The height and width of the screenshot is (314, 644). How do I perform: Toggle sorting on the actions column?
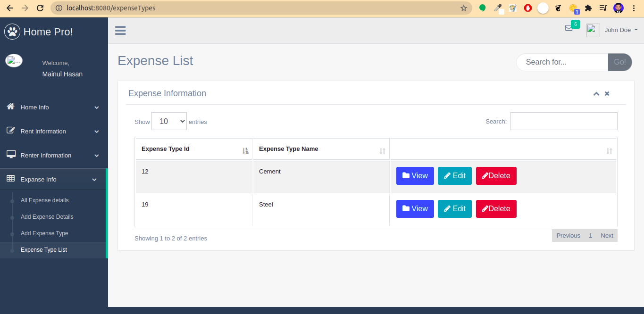point(610,150)
